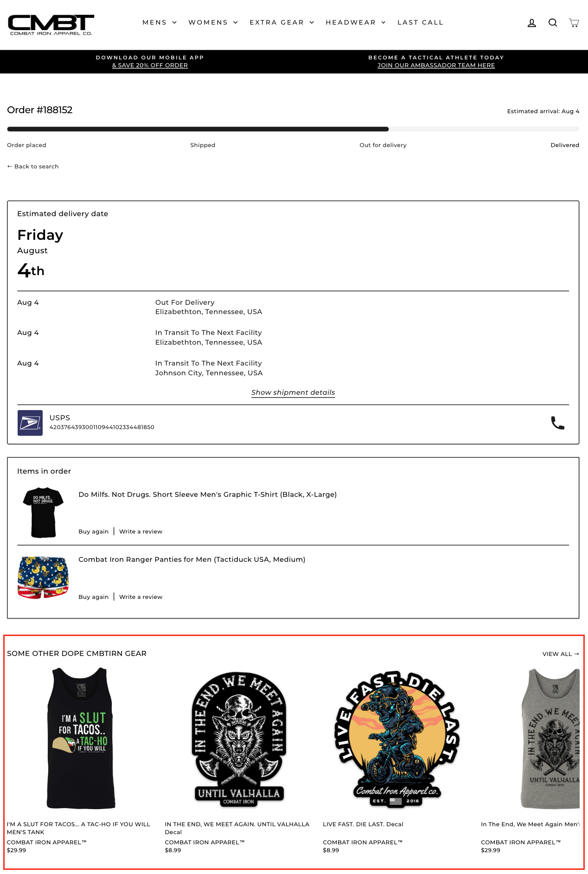This screenshot has width=588, height=874.
Task: Show shipment details
Action: [293, 392]
